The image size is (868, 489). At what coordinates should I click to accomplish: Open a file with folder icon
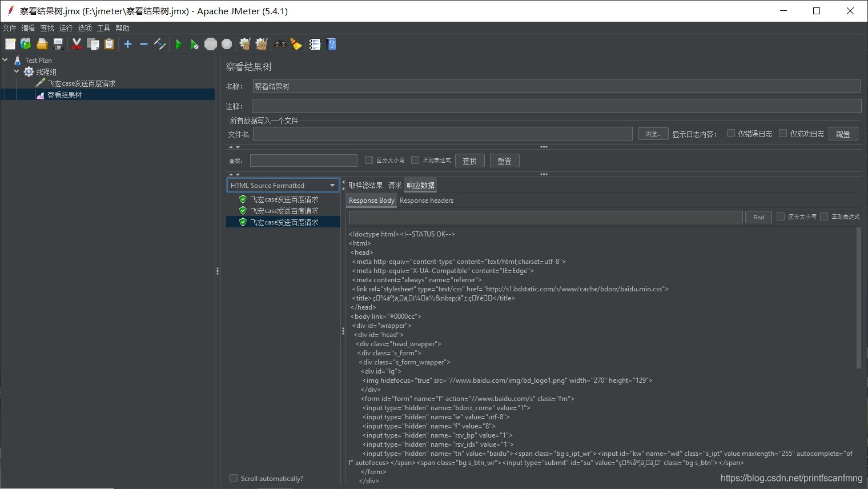coord(42,44)
